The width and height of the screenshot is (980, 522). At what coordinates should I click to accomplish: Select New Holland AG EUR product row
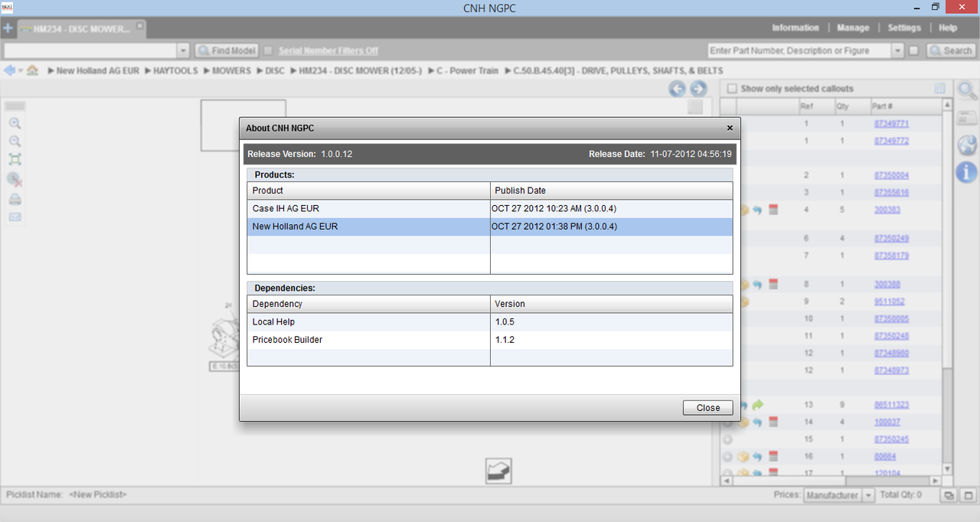pos(490,227)
